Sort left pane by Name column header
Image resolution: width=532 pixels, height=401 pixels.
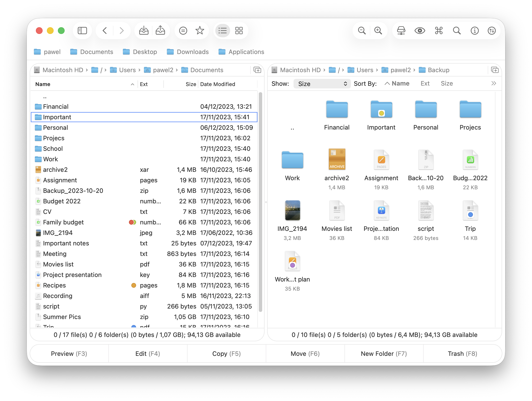point(43,84)
